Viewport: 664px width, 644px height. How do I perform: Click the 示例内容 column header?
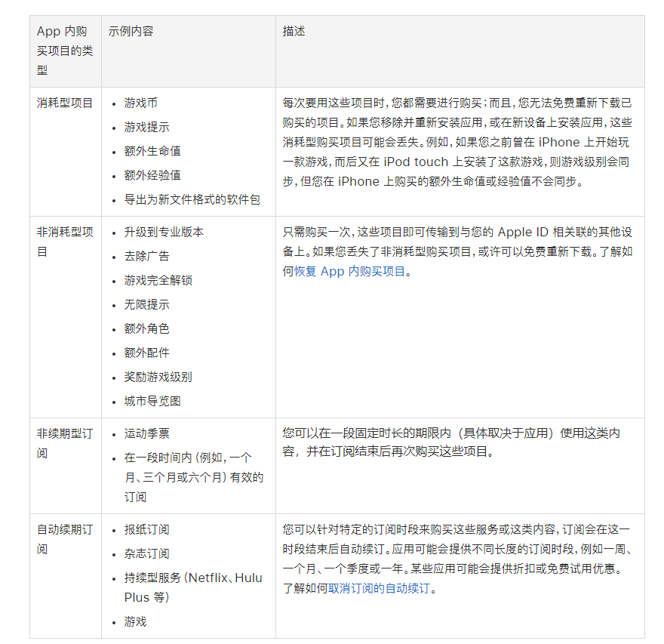click(131, 31)
